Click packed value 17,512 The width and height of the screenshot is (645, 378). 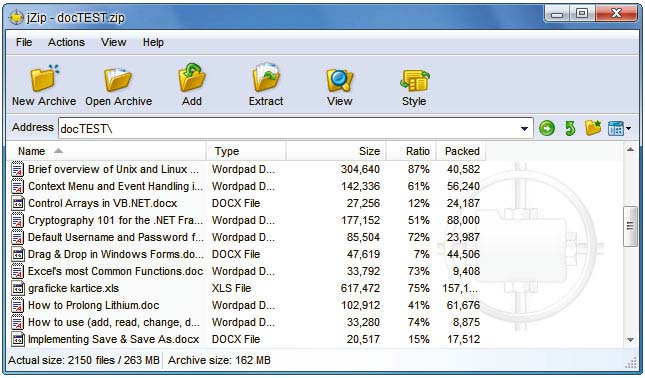463,339
